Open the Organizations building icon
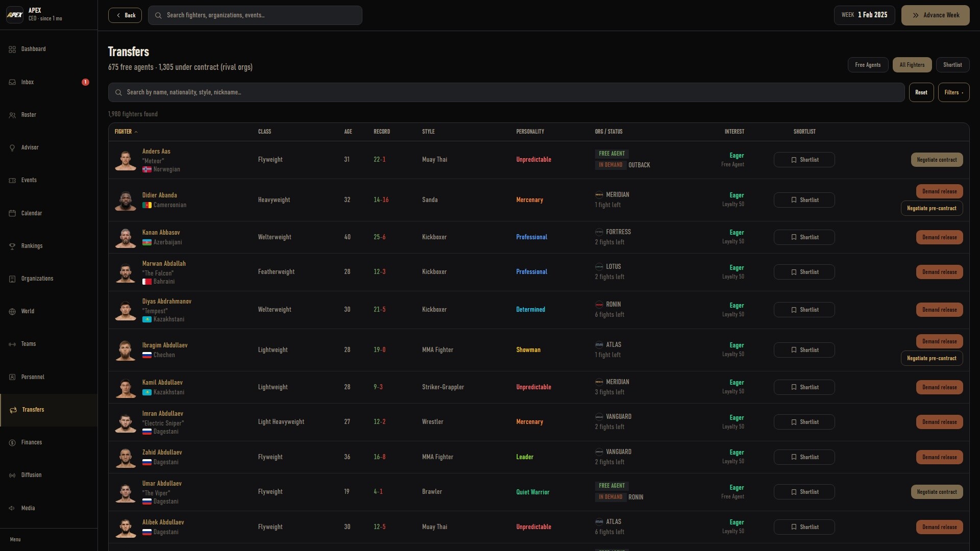This screenshot has height=551, width=980. [12, 279]
